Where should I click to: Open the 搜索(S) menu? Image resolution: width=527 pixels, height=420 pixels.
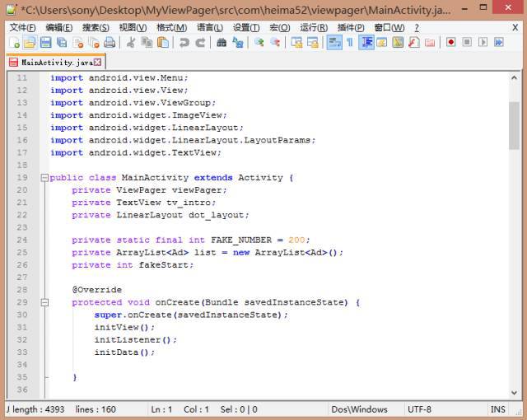tap(96, 27)
